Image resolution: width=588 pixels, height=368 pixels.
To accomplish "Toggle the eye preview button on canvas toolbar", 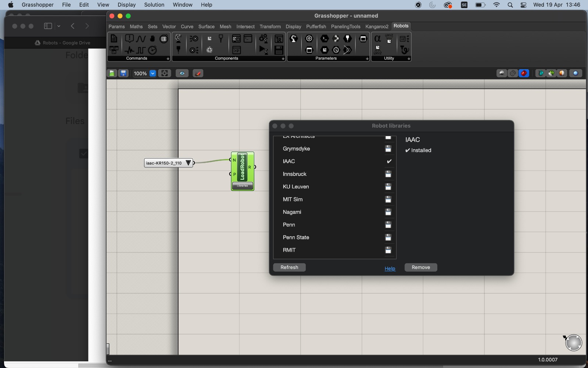I will pyautogui.click(x=182, y=73).
